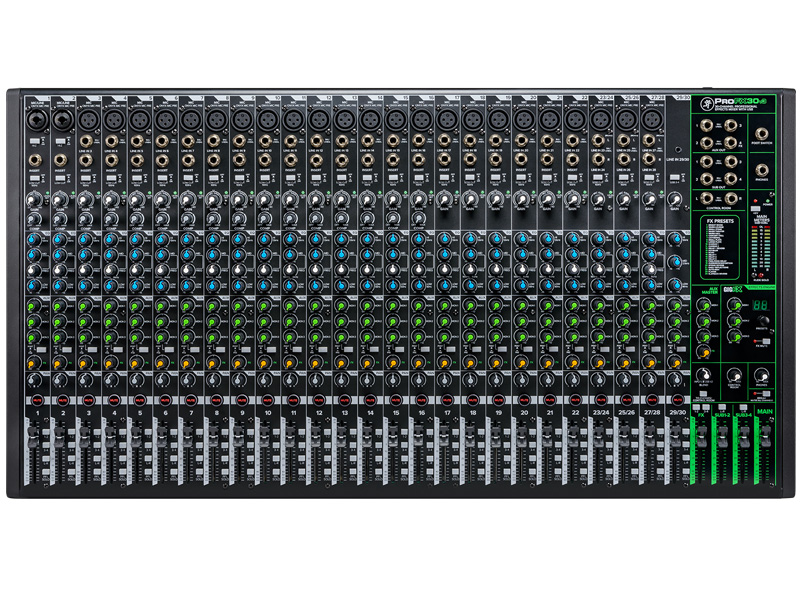Click channel 3's orange FX send knob
The image size is (800, 600).
[x=86, y=363]
